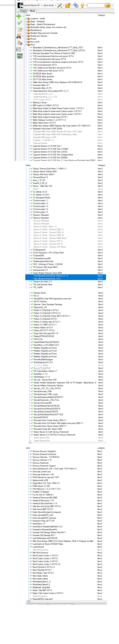Image resolution: width=119 pixels, height=644 pixels.
Task: Open dropdown arrow next to Launch Skyrim SE
Action: (x=41, y=5)
